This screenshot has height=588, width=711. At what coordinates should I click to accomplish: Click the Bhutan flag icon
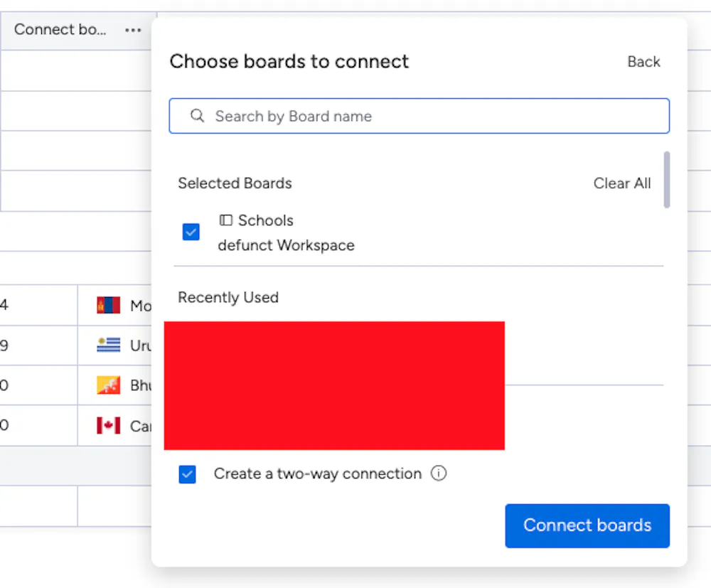tap(109, 385)
